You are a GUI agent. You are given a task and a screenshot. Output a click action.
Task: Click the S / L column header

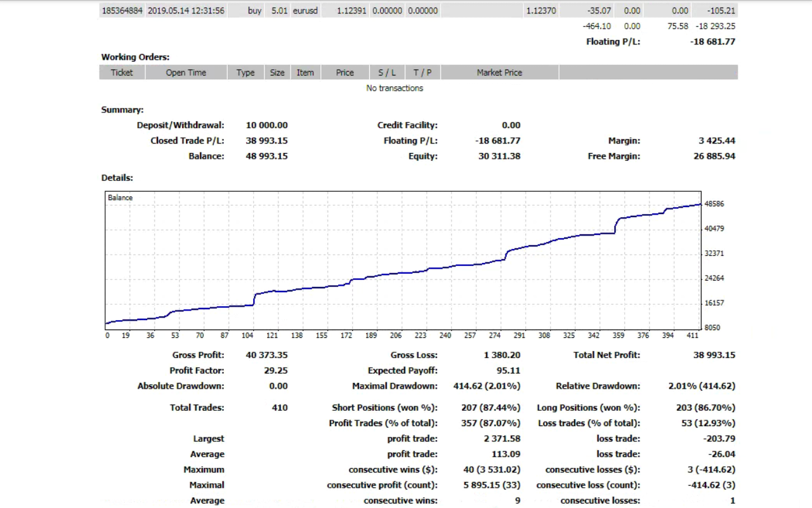387,72
